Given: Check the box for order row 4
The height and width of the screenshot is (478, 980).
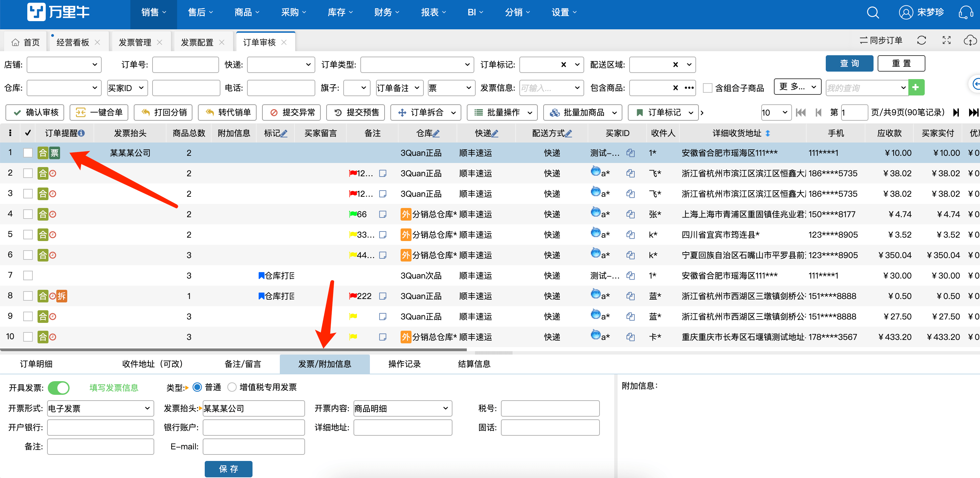Looking at the screenshot, I should 28,214.
